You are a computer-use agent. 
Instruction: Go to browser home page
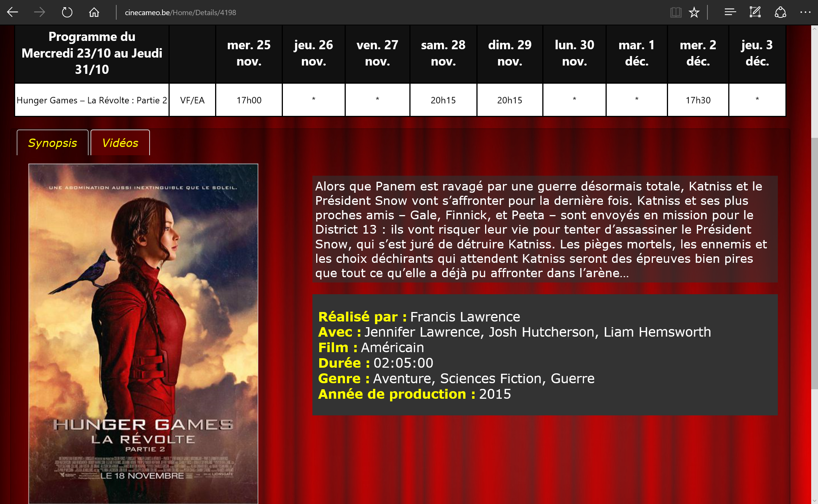[x=94, y=12]
